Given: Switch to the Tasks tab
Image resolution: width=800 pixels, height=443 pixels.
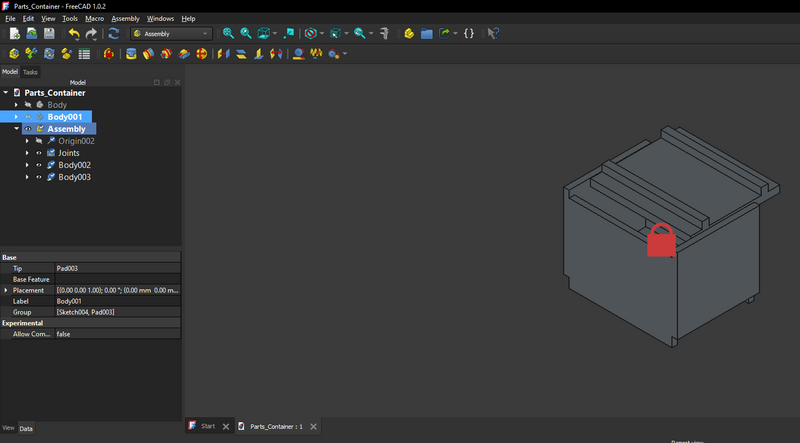Looking at the screenshot, I should tap(30, 72).
